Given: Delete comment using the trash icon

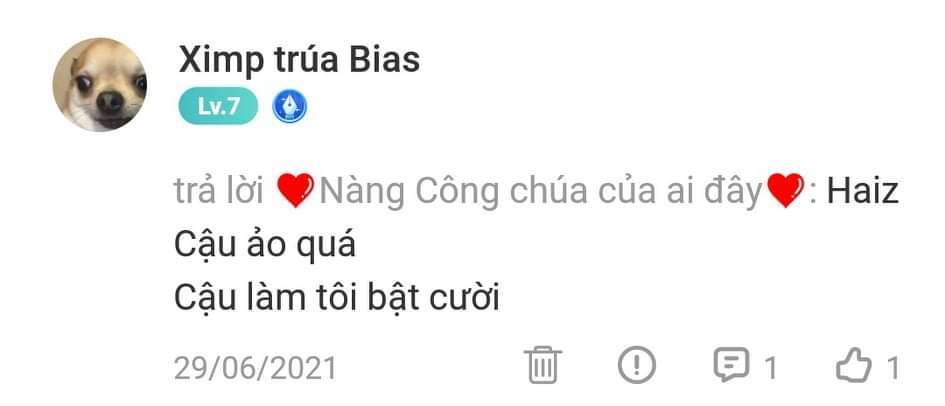Looking at the screenshot, I should (x=542, y=365).
